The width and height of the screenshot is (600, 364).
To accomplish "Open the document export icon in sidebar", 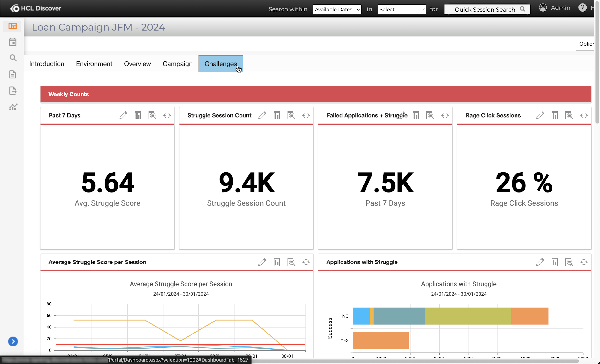I will [x=13, y=90].
